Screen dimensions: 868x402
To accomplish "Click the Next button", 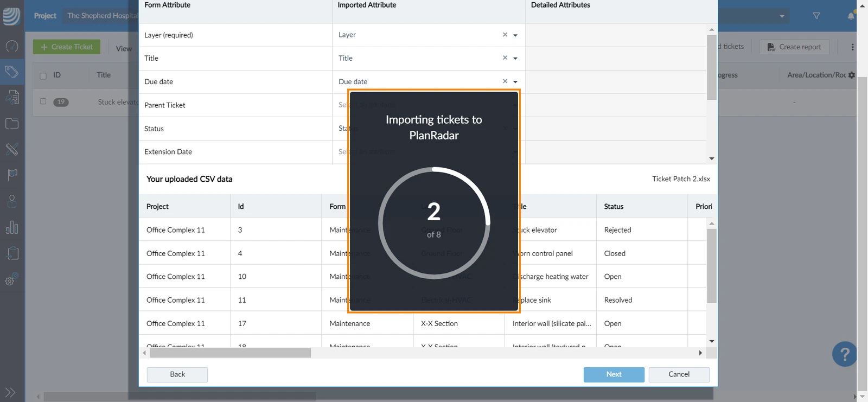I will (x=614, y=374).
